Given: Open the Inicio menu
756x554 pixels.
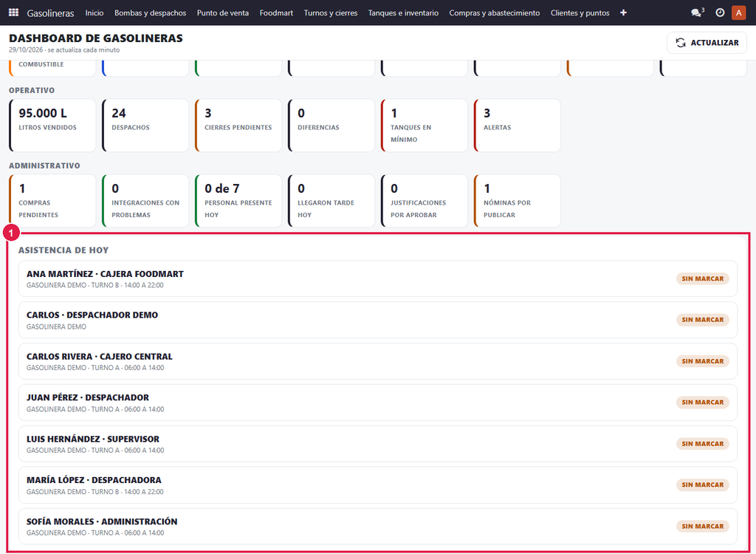Looking at the screenshot, I should click(94, 13).
